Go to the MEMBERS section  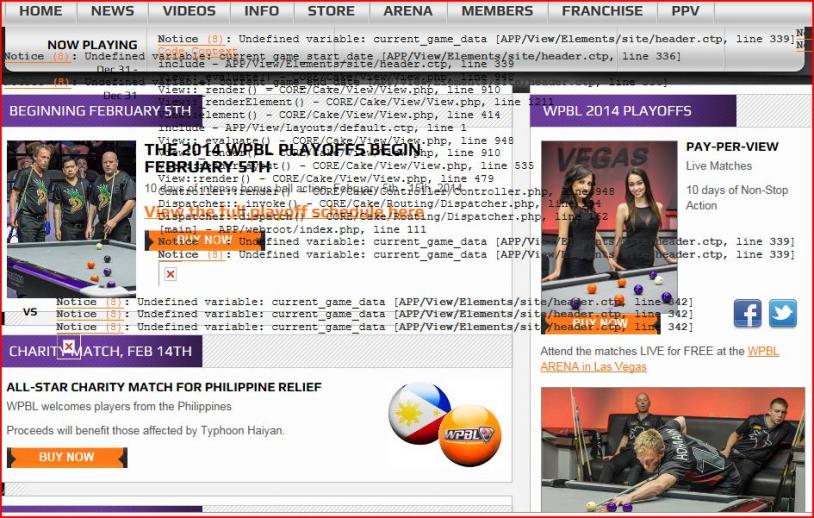[x=497, y=11]
